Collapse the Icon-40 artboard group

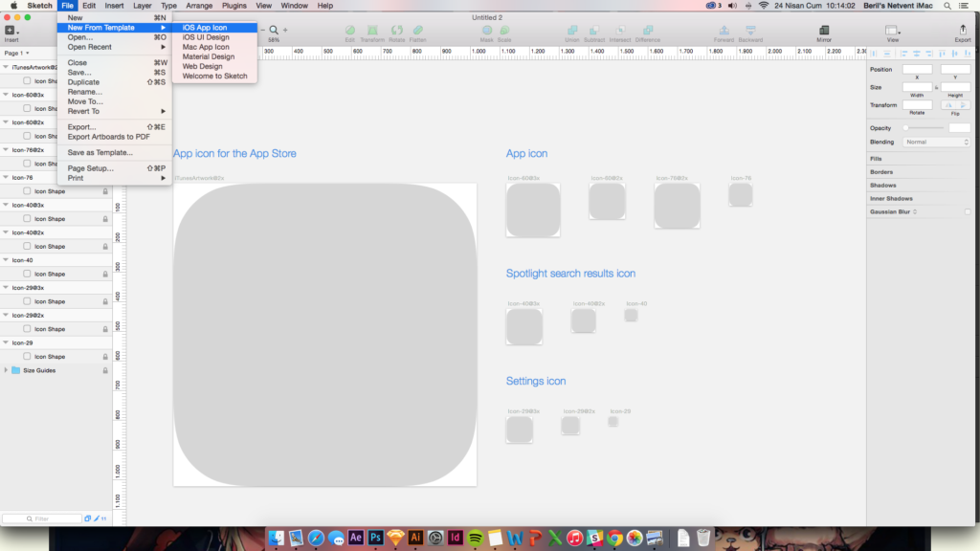point(6,260)
